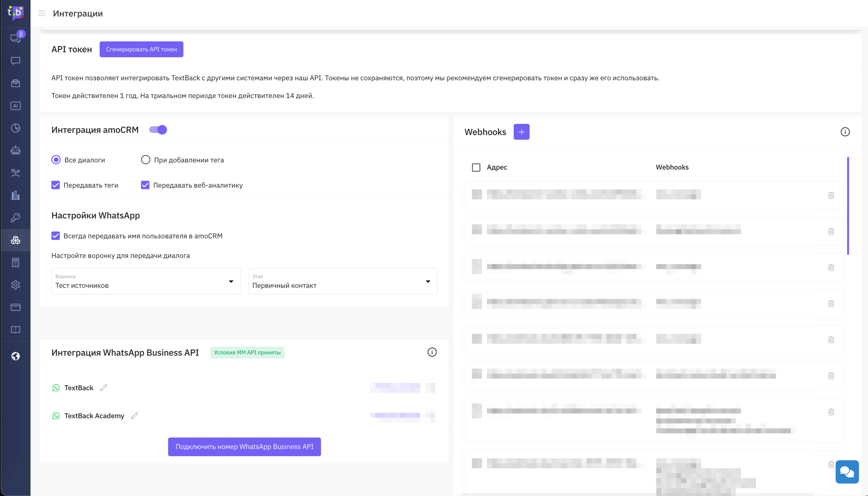Open the settings gear in sidebar
This screenshot has height=496, width=868.
click(15, 285)
